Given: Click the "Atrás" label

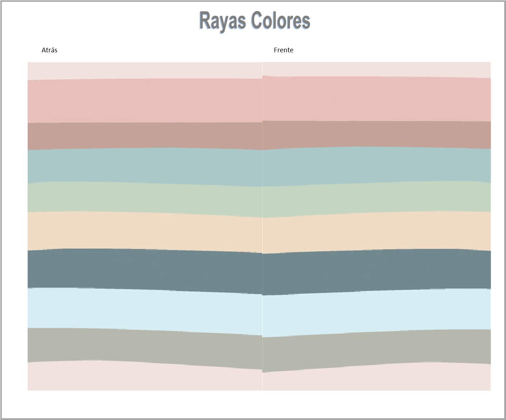Looking at the screenshot, I should coord(49,50).
